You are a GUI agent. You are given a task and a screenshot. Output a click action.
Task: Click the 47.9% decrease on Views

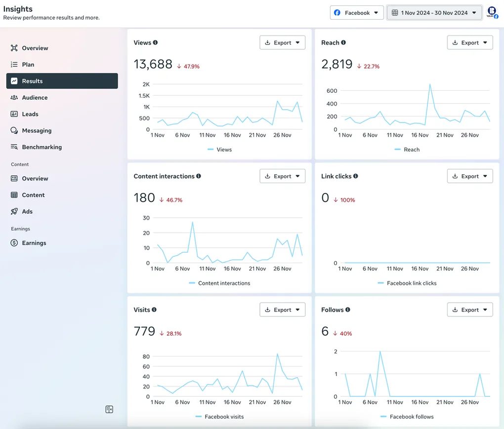click(188, 67)
